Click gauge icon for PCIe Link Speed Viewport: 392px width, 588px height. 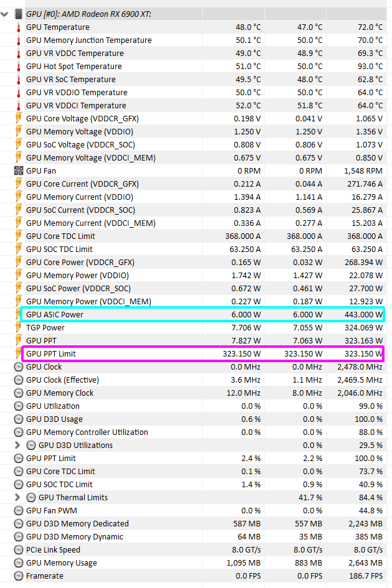[x=19, y=550]
